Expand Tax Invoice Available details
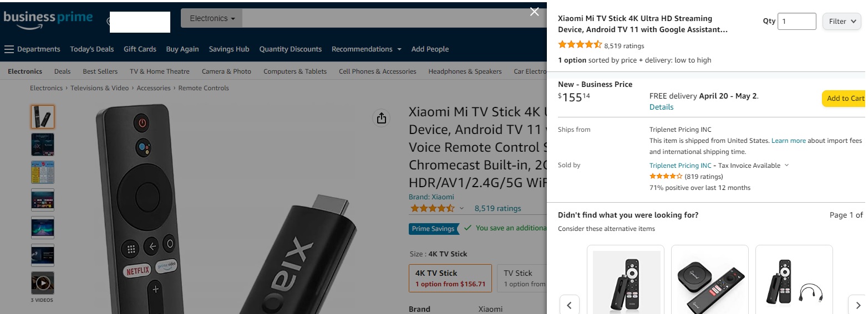Image resolution: width=868 pixels, height=314 pixels. pos(786,166)
